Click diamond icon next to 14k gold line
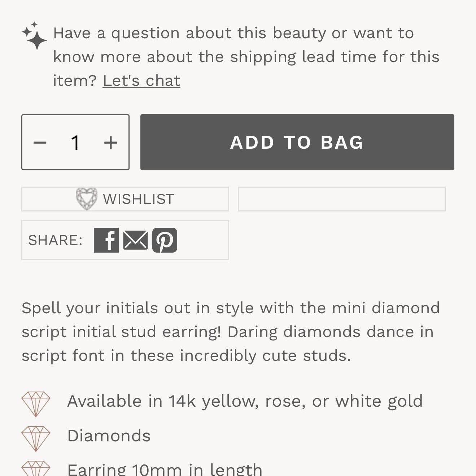The image size is (476, 476). (36, 404)
